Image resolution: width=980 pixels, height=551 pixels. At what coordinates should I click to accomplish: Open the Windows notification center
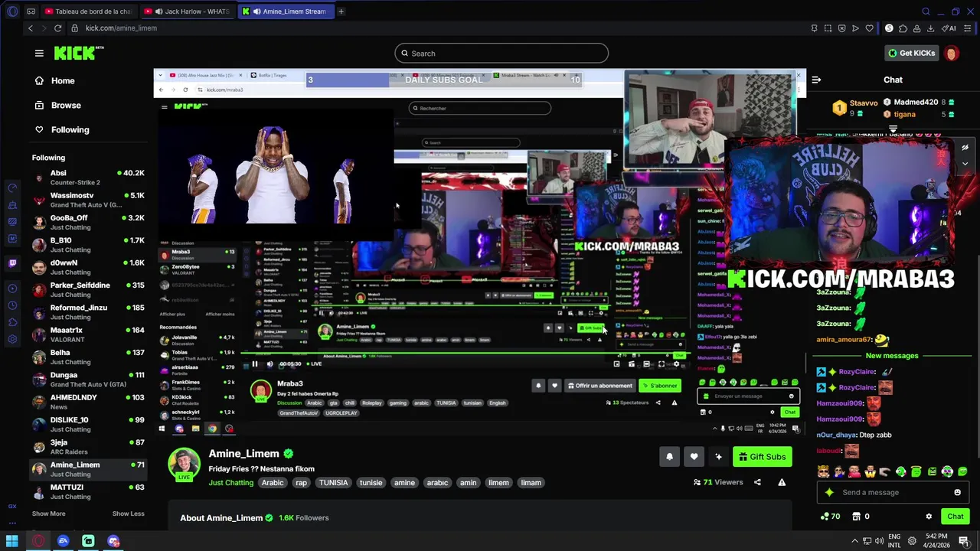[964, 541]
